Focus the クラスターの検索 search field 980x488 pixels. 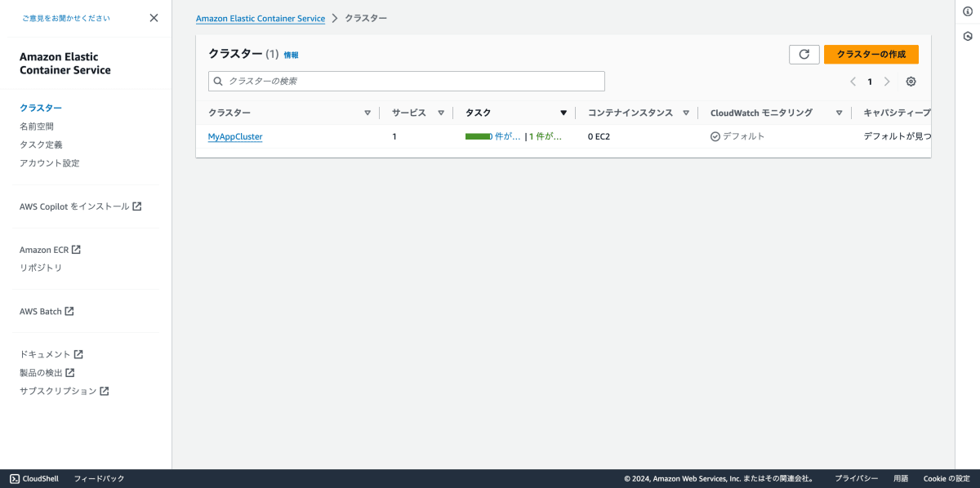(x=407, y=81)
